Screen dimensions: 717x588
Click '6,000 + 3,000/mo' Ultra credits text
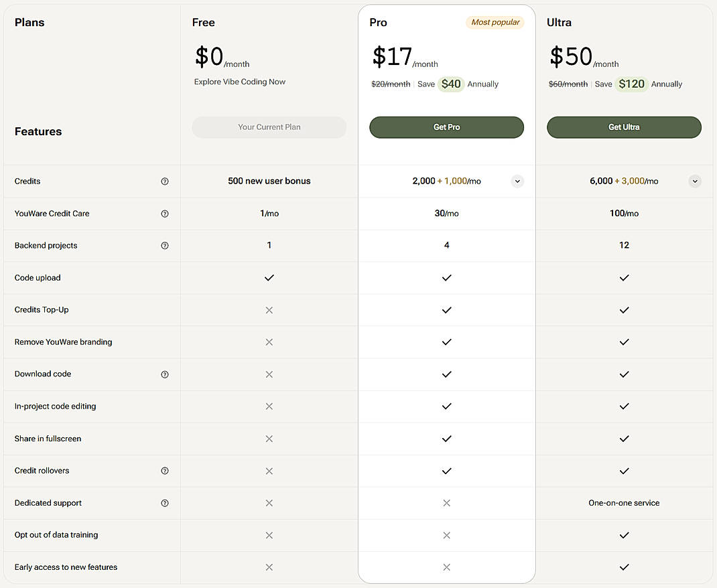(x=624, y=181)
